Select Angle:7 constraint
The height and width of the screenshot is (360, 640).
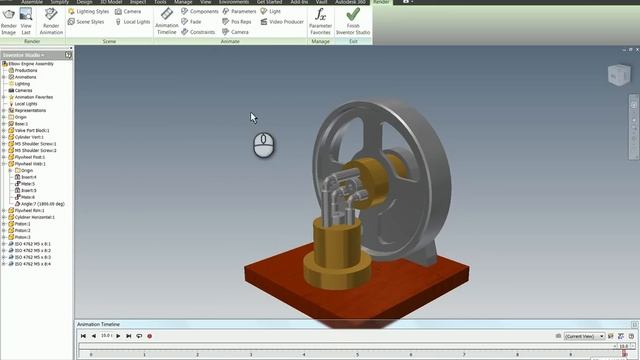pyautogui.click(x=40, y=204)
